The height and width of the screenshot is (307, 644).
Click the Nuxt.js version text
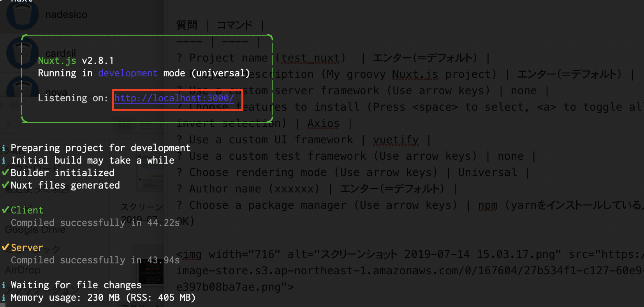point(76,61)
